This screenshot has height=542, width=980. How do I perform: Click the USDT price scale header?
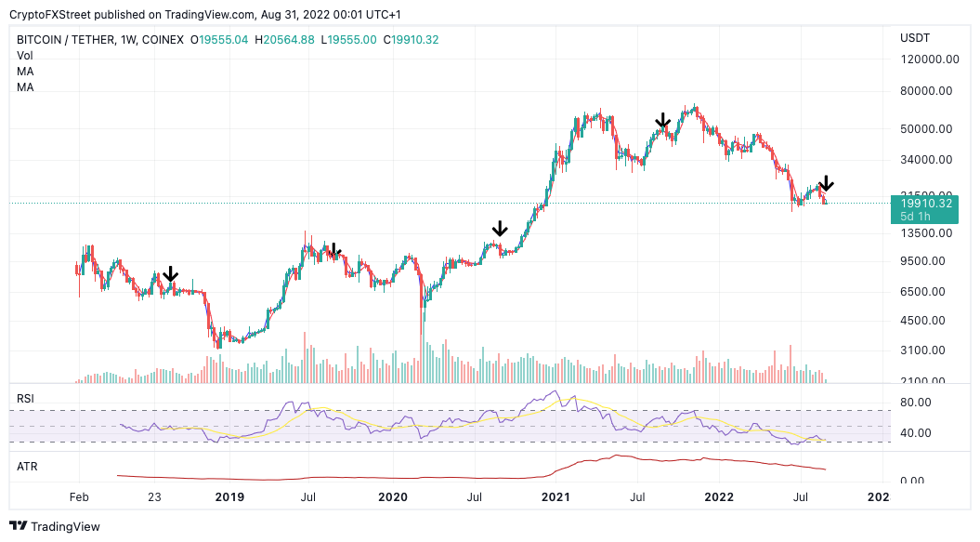[x=915, y=38]
